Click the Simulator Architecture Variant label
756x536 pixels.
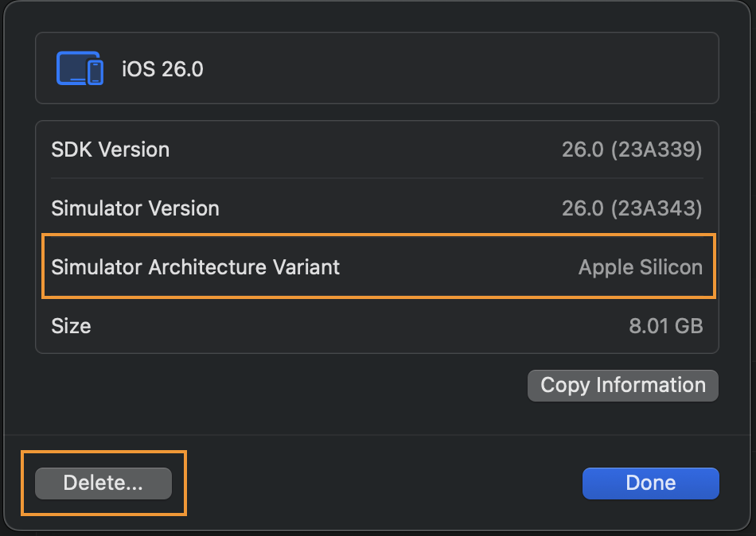tap(195, 267)
